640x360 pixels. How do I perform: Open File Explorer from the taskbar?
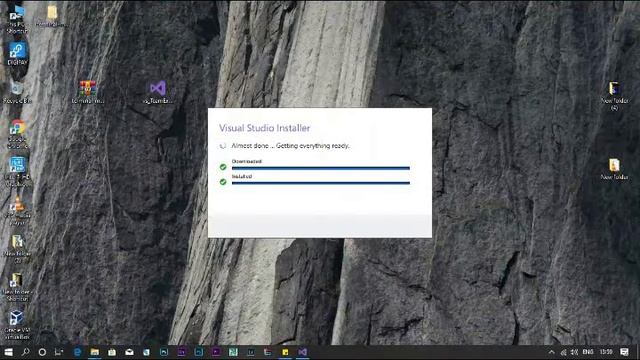click(x=95, y=352)
